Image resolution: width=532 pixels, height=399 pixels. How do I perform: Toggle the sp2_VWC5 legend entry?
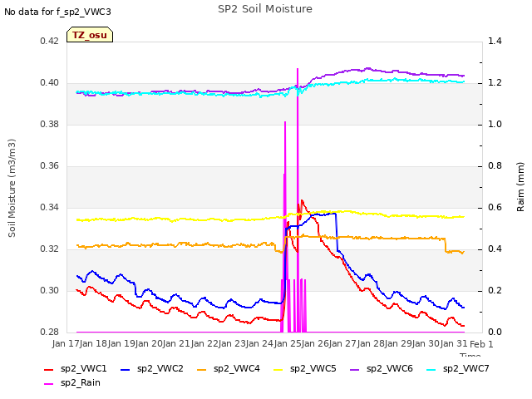pos(305,368)
